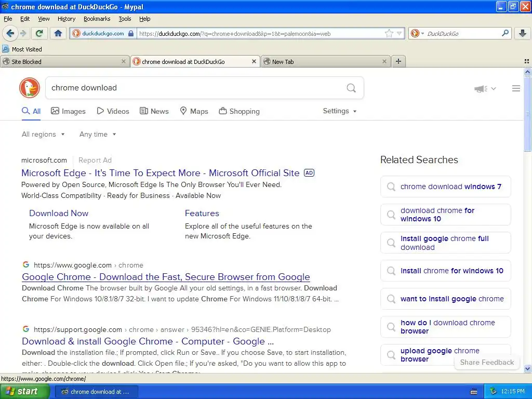This screenshot has width=532, height=399.
Task: Click the Mypal taskbar window button
Action: pyautogui.click(x=96, y=392)
